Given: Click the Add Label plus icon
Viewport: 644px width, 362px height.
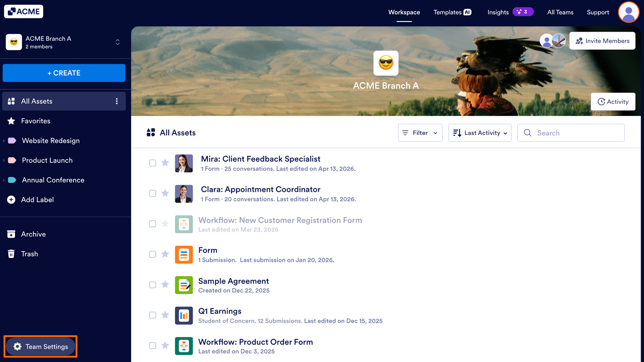Looking at the screenshot, I should (11, 200).
